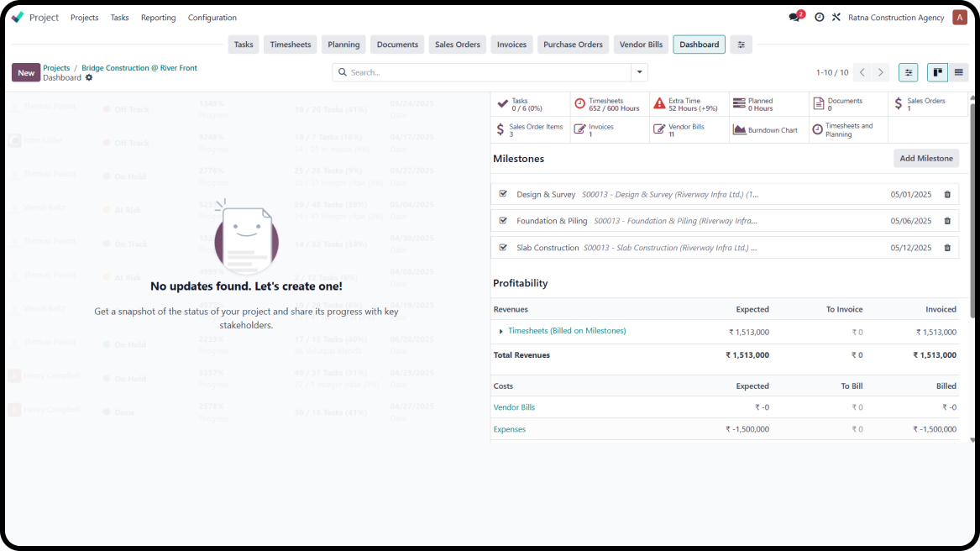Toggle the Slab Construction milestone checkbox
Screen dimensions: 980x551
[x=503, y=248]
